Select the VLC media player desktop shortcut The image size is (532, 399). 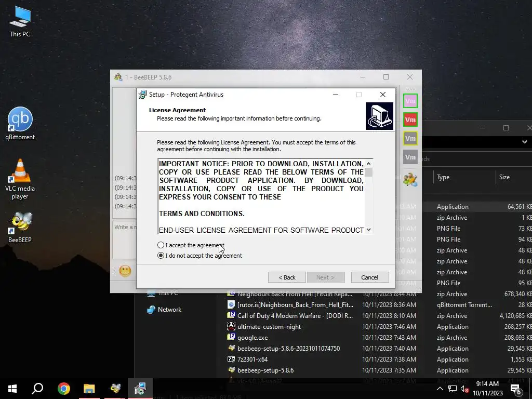(20, 180)
